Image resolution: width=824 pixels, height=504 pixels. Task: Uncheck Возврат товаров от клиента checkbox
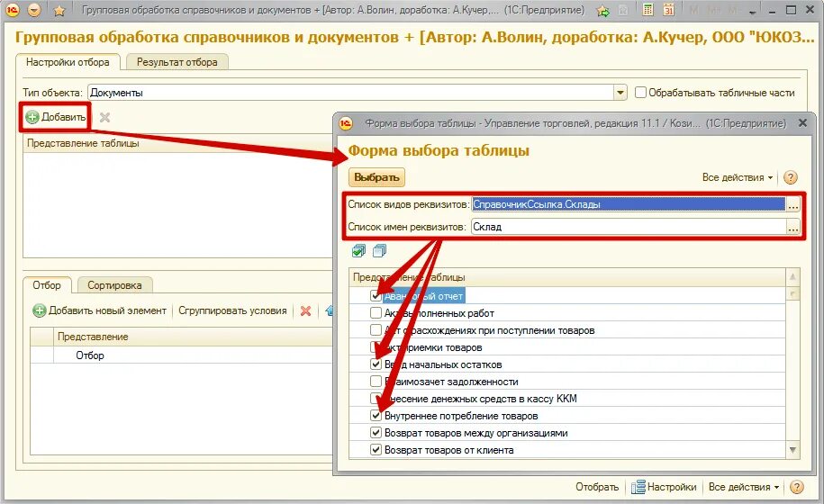click(376, 449)
